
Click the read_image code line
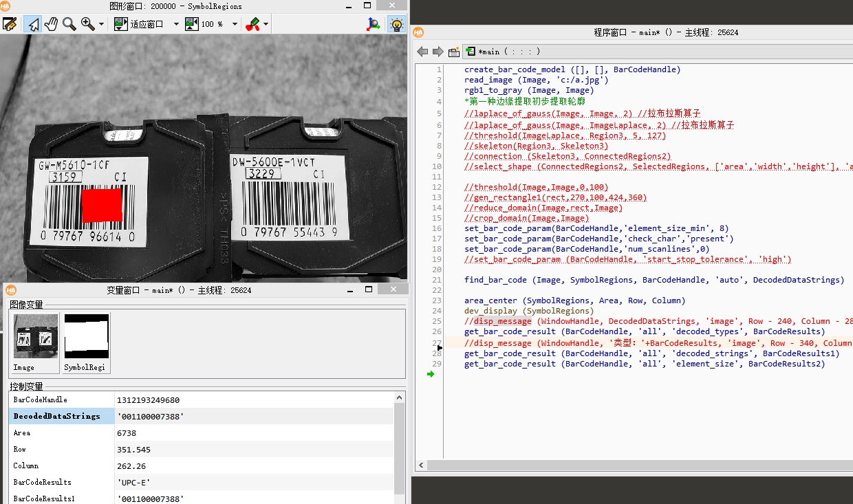click(537, 80)
